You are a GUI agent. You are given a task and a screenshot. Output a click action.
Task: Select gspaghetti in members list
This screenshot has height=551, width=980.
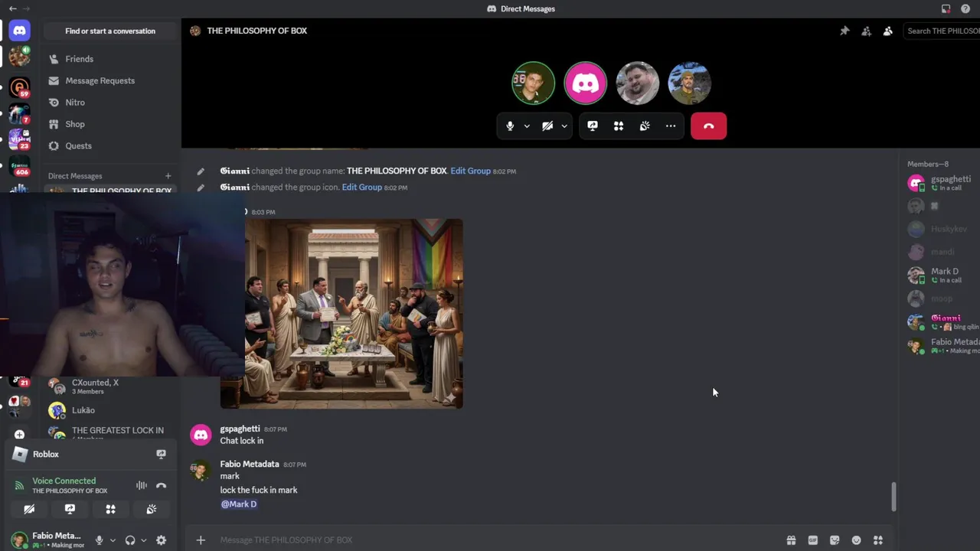click(x=942, y=183)
